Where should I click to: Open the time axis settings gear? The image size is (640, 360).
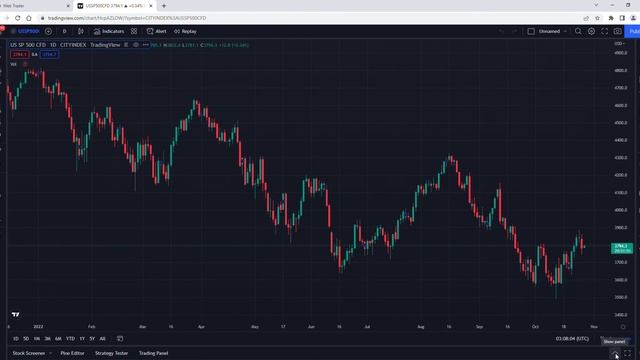tap(623, 327)
